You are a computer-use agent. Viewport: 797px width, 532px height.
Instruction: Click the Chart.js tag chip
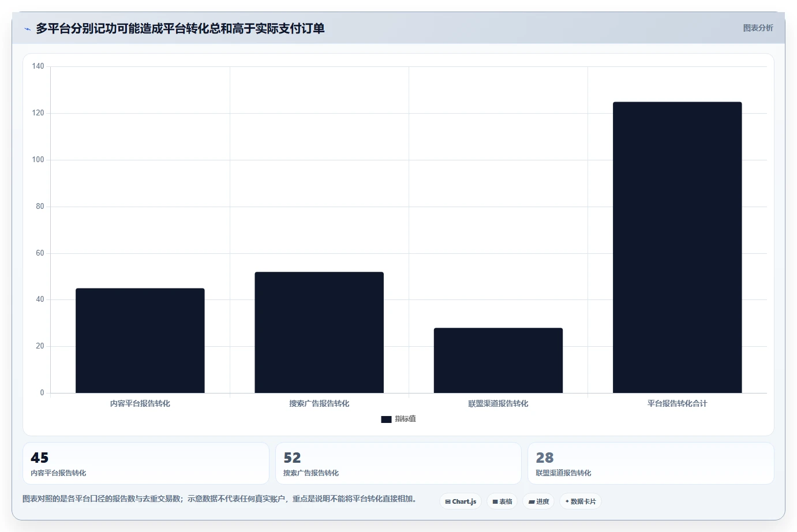461,501
